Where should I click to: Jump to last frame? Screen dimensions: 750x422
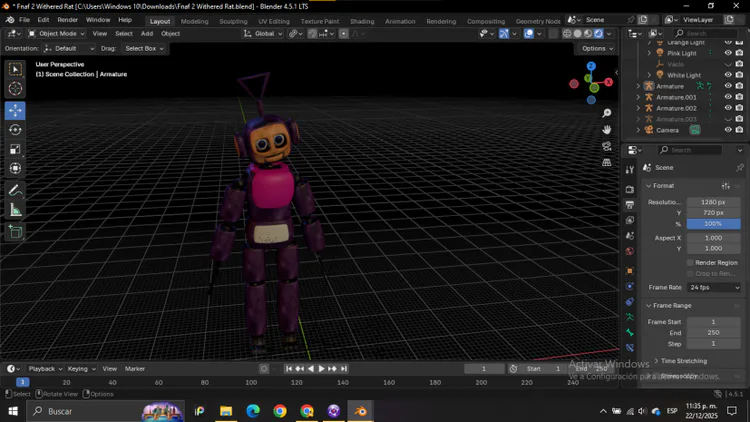(344, 369)
